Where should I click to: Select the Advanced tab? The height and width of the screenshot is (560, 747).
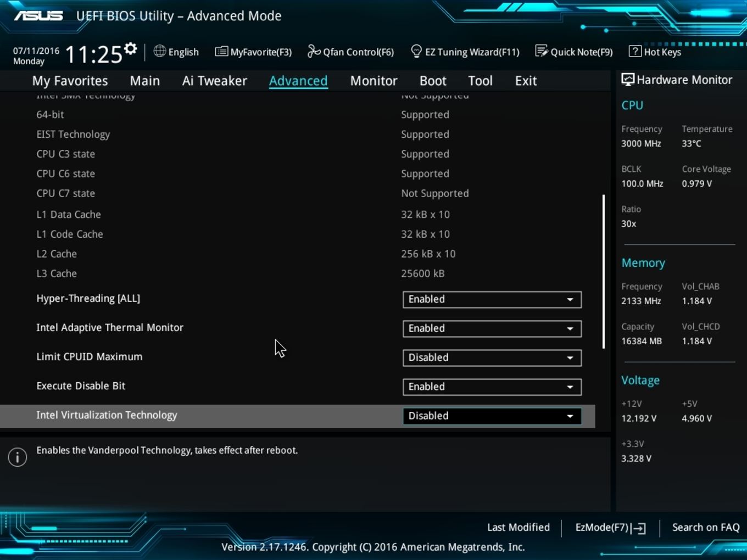coord(298,81)
